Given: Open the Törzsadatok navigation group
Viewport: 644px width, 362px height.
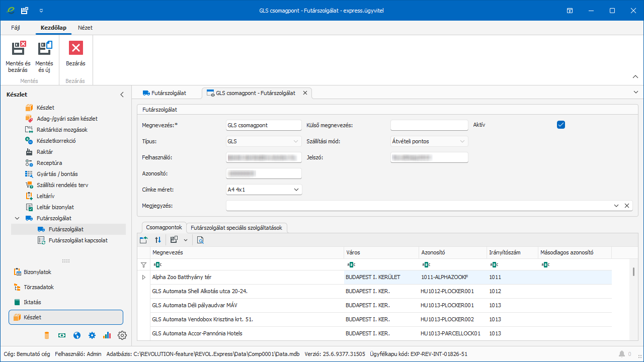Looking at the screenshot, I should point(38,287).
